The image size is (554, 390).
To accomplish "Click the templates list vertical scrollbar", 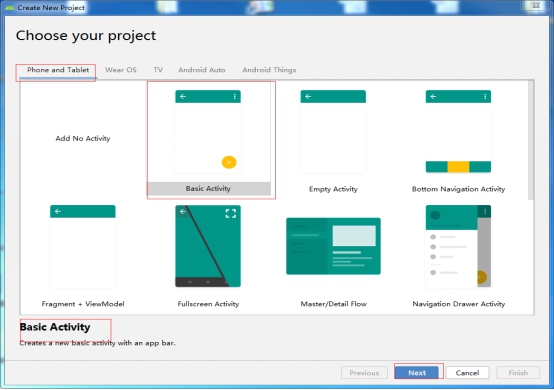I will (x=531, y=140).
